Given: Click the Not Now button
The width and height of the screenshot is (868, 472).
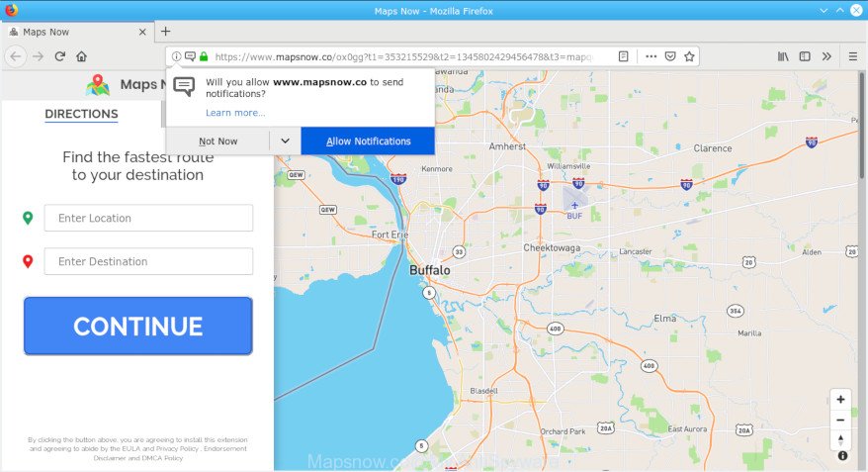Looking at the screenshot, I should (x=217, y=142).
